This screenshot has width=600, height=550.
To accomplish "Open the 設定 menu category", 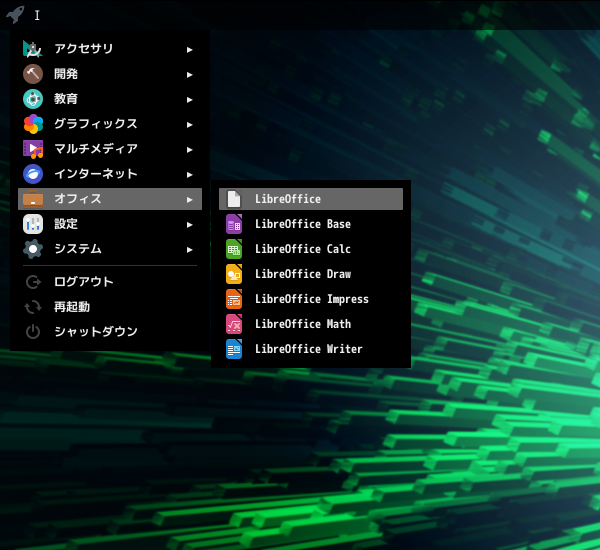I will (110, 224).
